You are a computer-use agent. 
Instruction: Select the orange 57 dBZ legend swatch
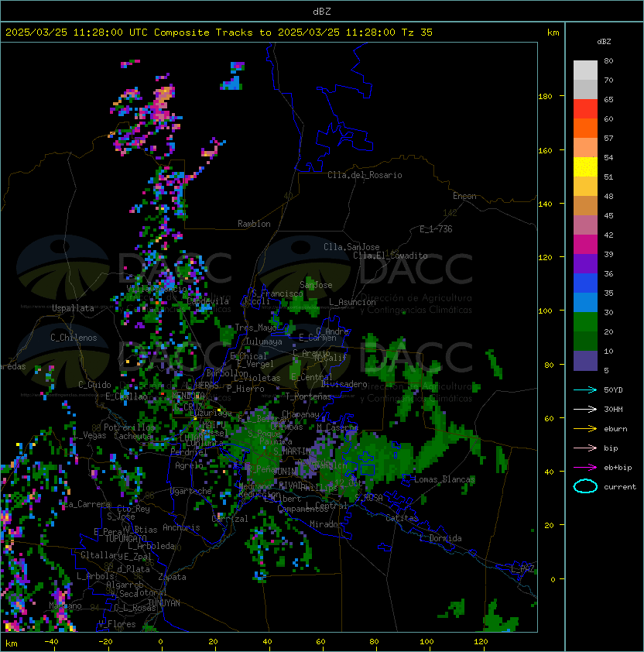[x=585, y=129]
